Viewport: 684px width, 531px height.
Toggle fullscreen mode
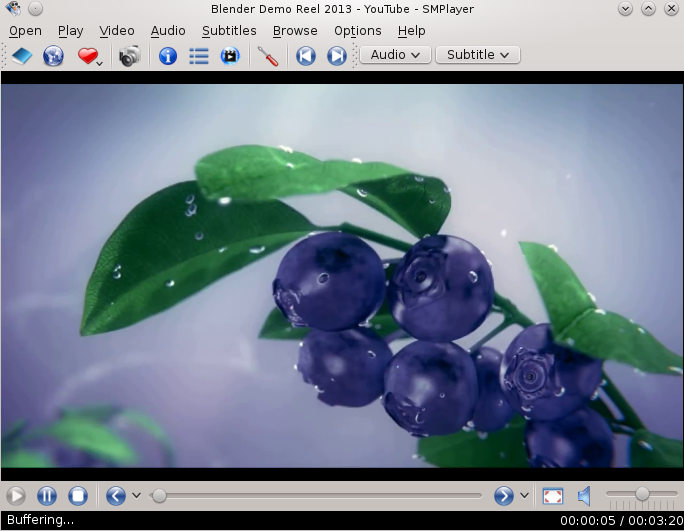tap(553, 495)
